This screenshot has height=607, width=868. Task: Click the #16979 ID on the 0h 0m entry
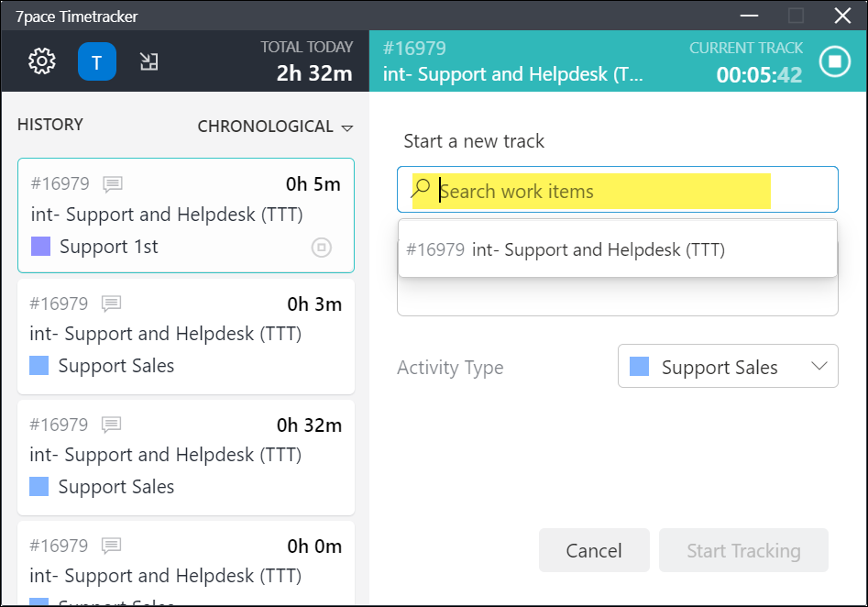click(x=59, y=546)
